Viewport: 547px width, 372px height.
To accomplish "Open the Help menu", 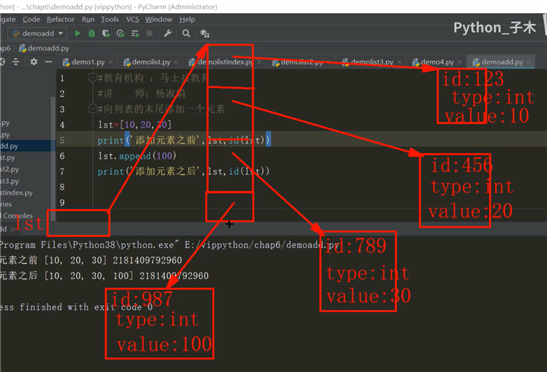I will [x=187, y=20].
